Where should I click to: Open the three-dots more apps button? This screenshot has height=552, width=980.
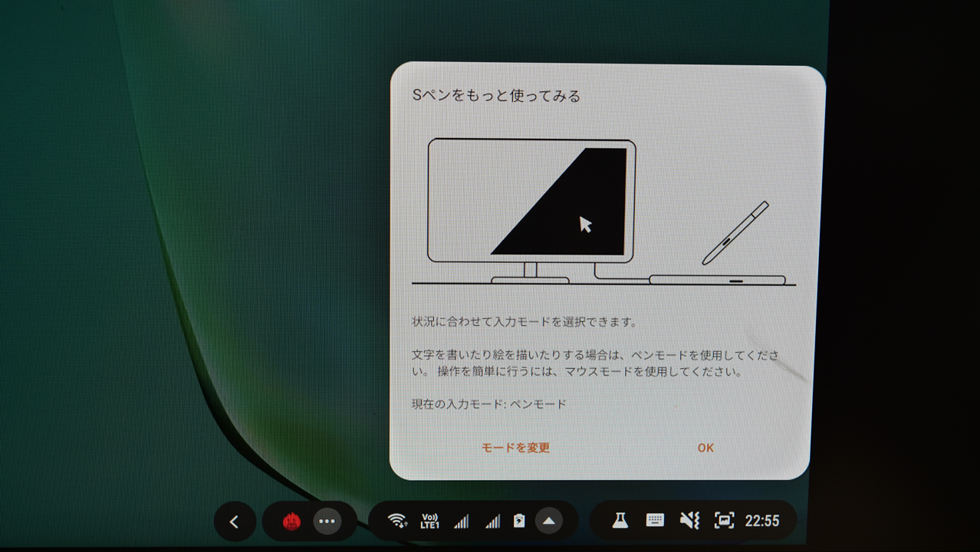[327, 521]
